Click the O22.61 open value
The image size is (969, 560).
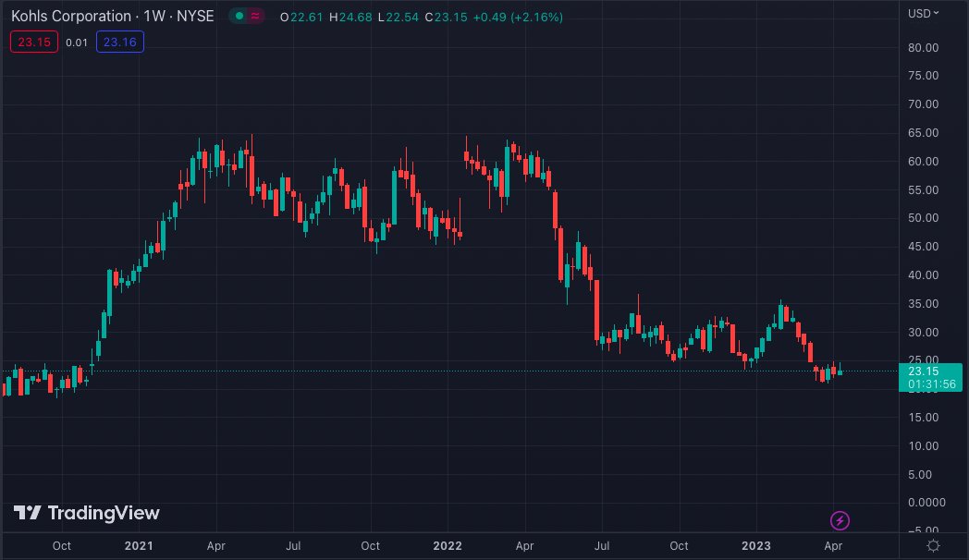point(301,18)
